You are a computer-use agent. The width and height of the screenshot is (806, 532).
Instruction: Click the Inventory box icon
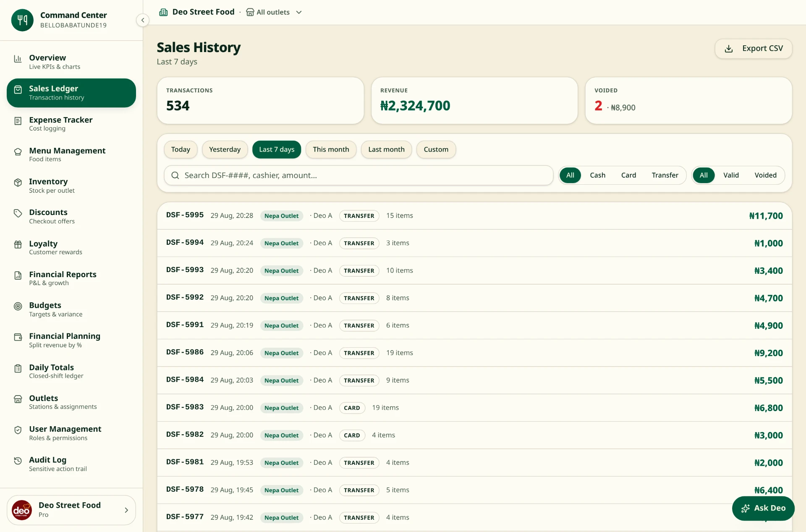coord(18,183)
